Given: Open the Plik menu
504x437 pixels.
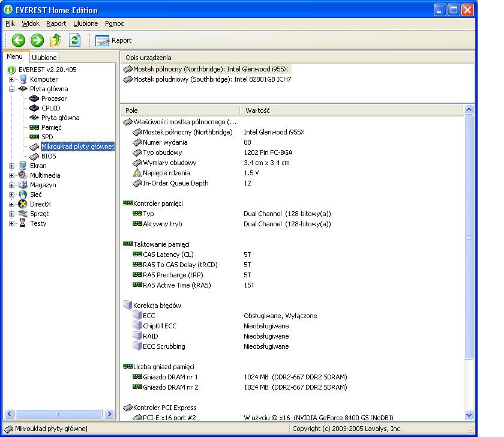Looking at the screenshot, I should (x=10, y=23).
